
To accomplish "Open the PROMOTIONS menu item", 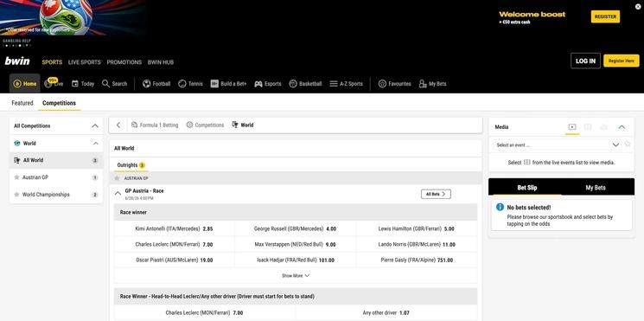I will 124,62.
